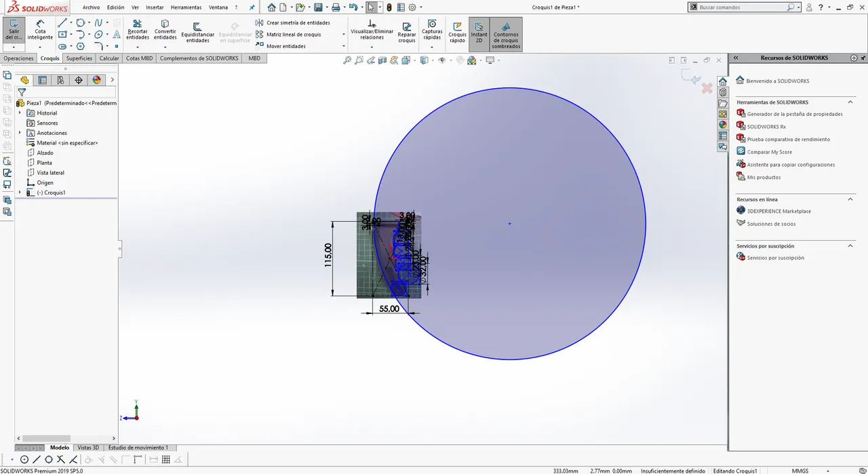Collapse Servicios por suscripción section
This screenshot has height=474, width=868.
pyautogui.click(x=850, y=245)
